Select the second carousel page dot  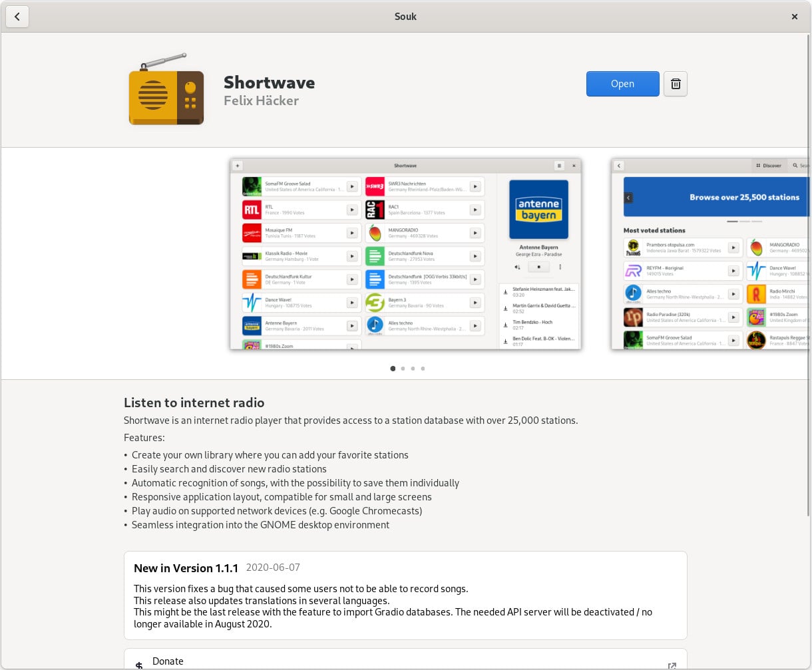click(x=403, y=369)
